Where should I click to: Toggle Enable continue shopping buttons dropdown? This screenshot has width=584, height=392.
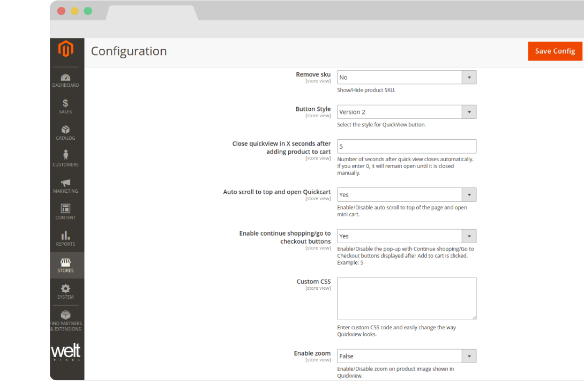tap(406, 236)
